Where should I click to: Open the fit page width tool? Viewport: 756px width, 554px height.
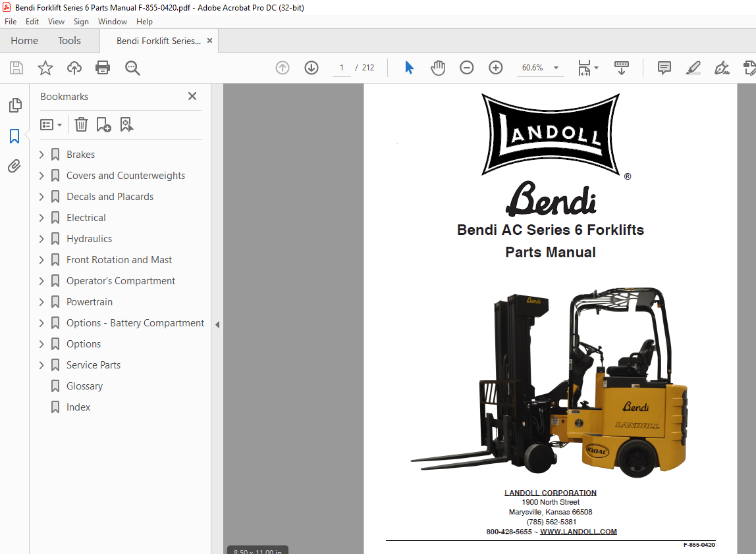[x=584, y=68]
